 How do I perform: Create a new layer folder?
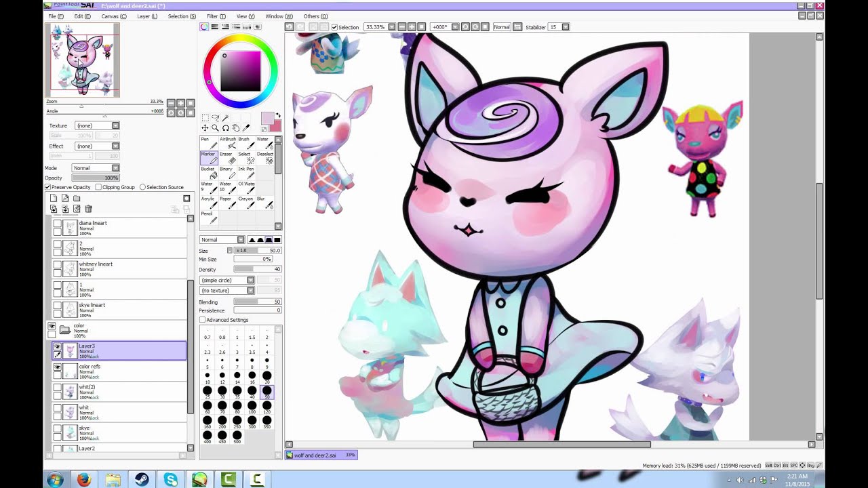(x=77, y=199)
